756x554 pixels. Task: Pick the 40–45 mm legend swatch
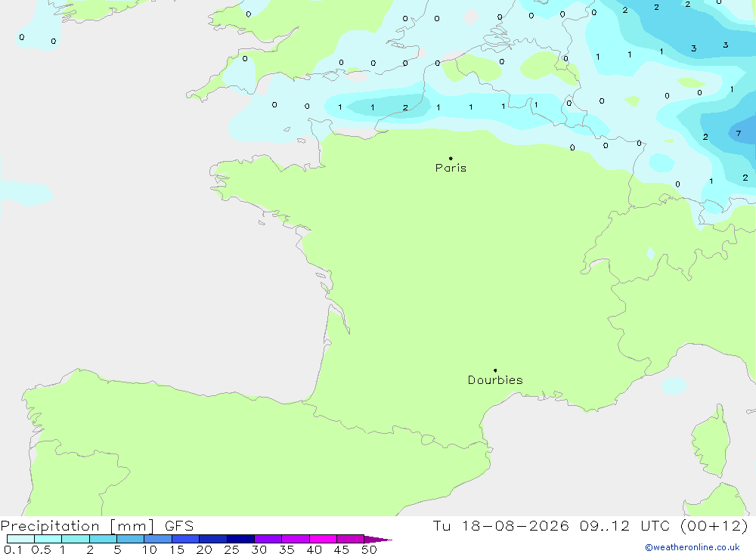point(323,539)
